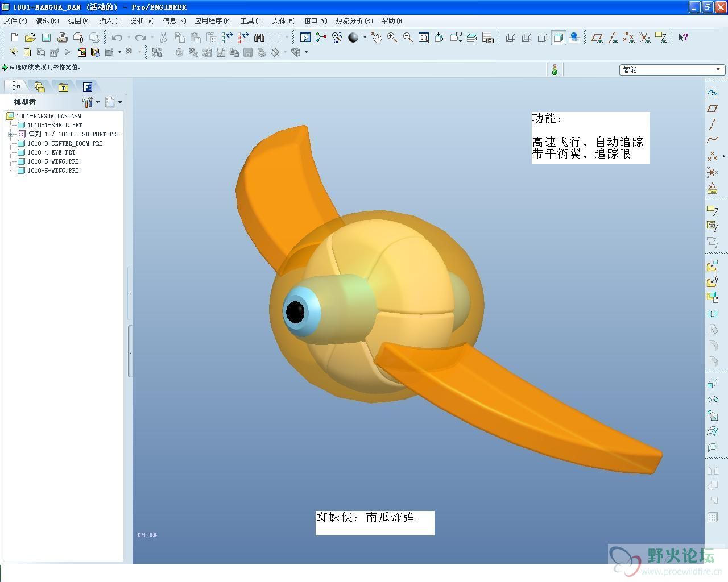Image resolution: width=728 pixels, height=582 pixels.
Task: Switch to the model tree navigator tab
Action: tap(16, 86)
